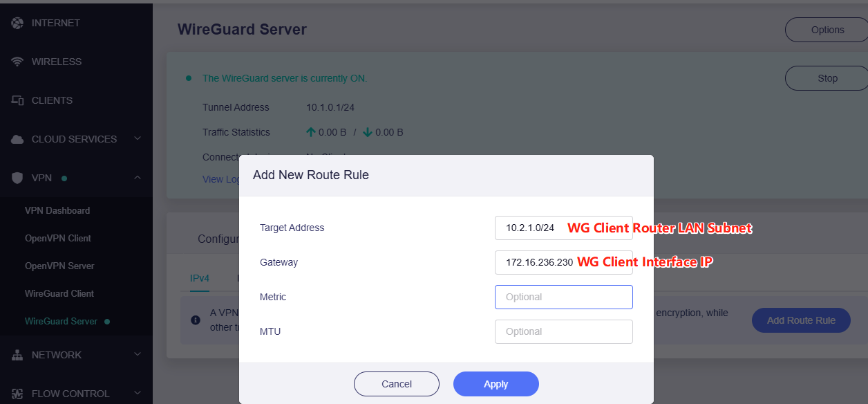Open the OpenVPN Server page
This screenshot has width=868, height=404.
(59, 266)
